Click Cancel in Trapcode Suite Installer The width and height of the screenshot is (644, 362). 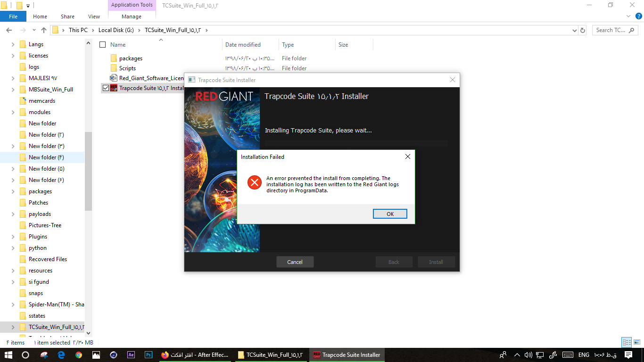point(295,262)
